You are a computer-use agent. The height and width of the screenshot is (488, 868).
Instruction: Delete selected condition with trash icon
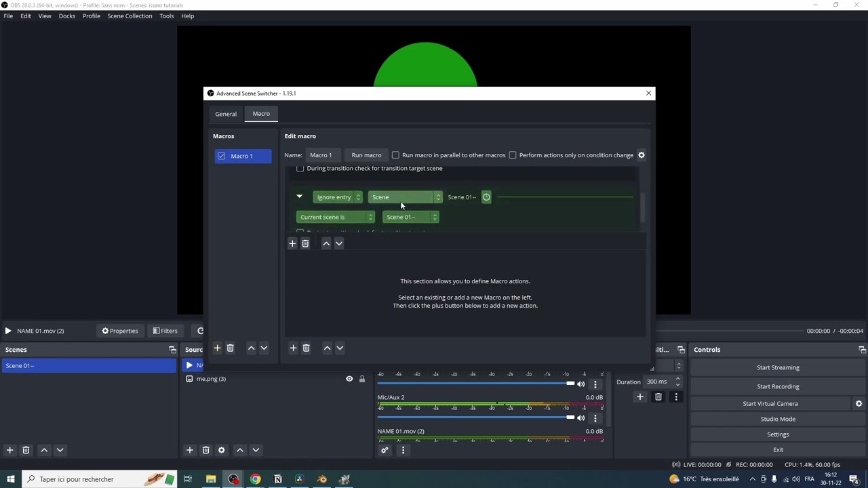tap(305, 243)
